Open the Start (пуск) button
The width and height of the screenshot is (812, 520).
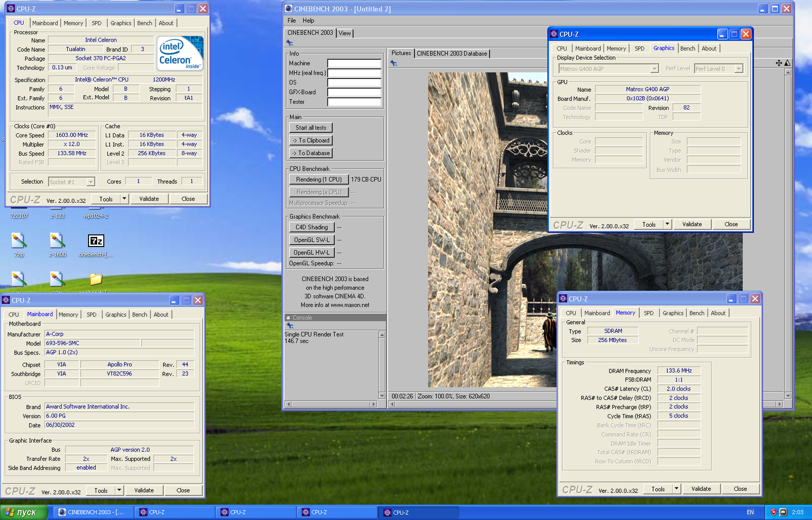(x=24, y=512)
